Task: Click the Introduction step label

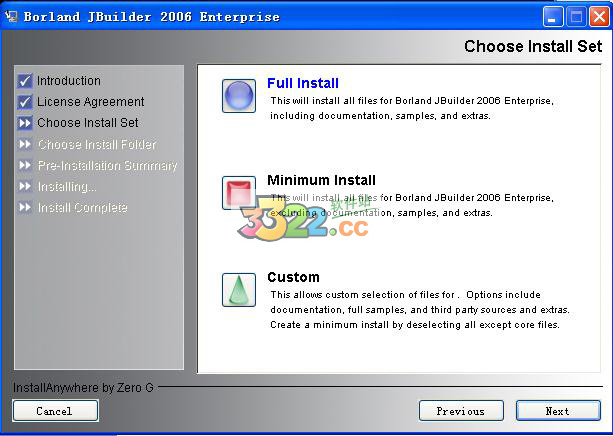Action: [x=69, y=81]
